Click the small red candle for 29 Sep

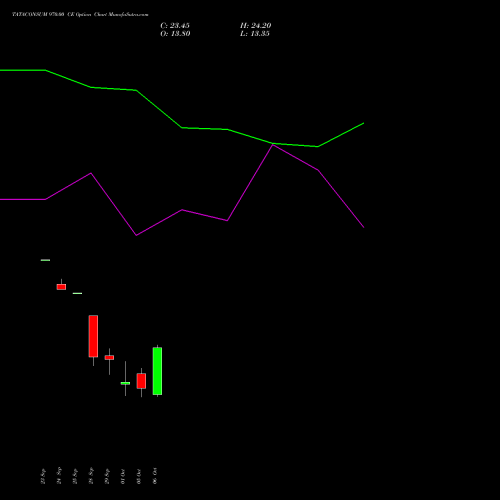(109, 357)
